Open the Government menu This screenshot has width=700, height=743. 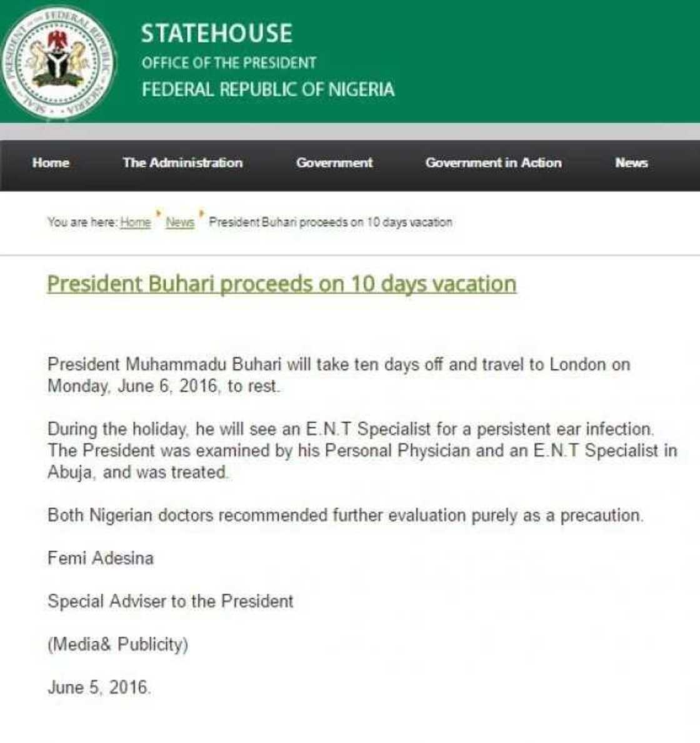pos(335,162)
